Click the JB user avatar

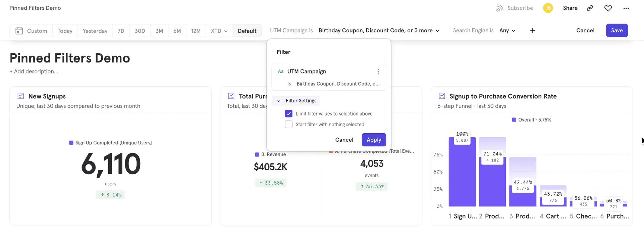point(548,8)
